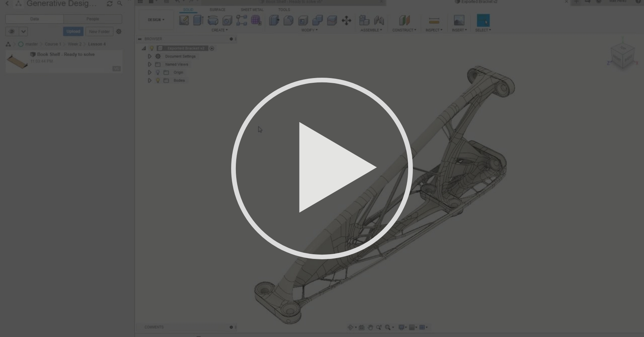Open Book Shelf - Ready to solve thumbnail
Image resolution: width=644 pixels, height=337 pixels.
[17, 61]
